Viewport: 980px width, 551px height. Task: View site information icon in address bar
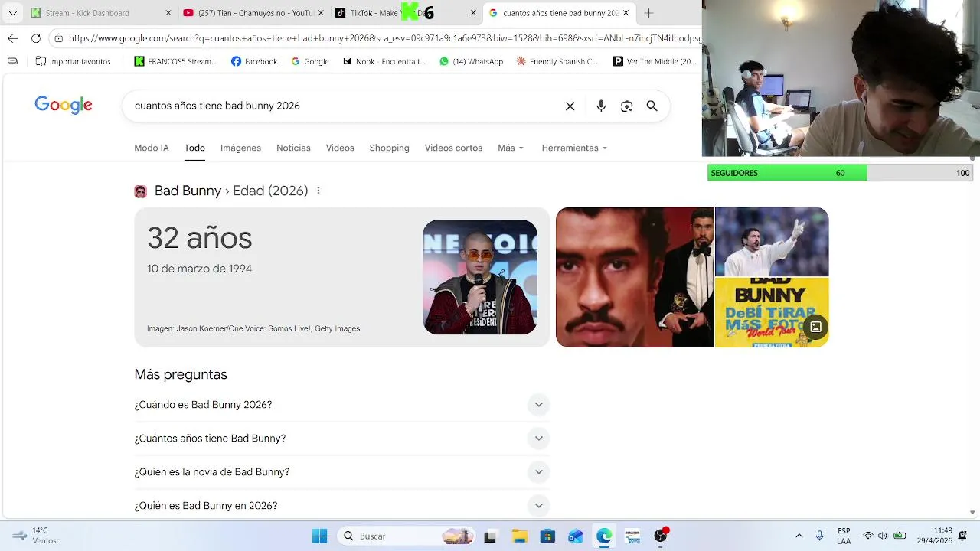(x=59, y=38)
